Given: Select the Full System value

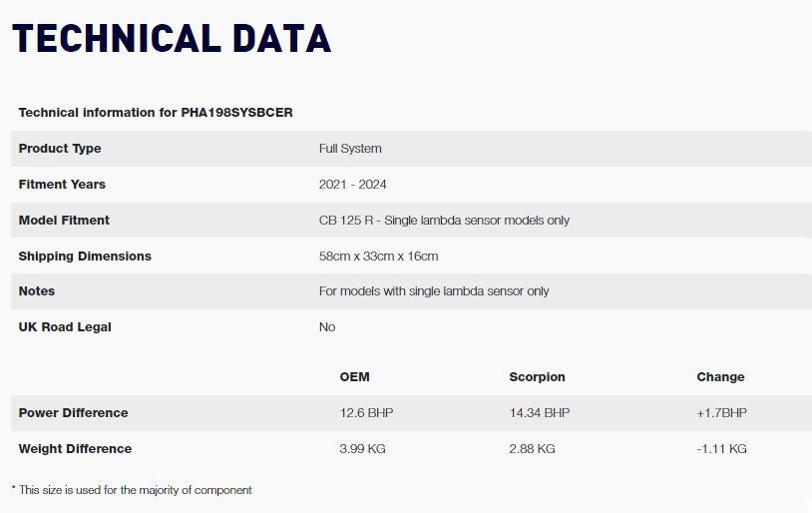Looking at the screenshot, I should [350, 148].
